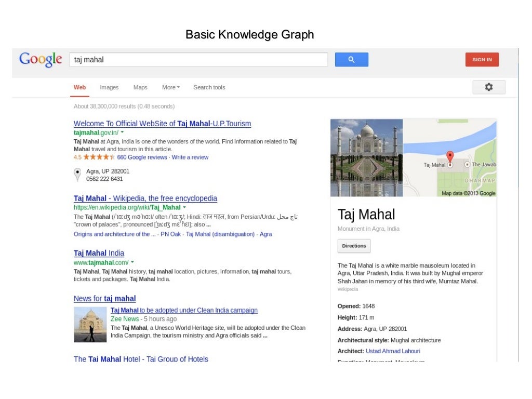This screenshot has width=532, height=399.
Task: Switch to the Images tab
Action: tap(109, 87)
